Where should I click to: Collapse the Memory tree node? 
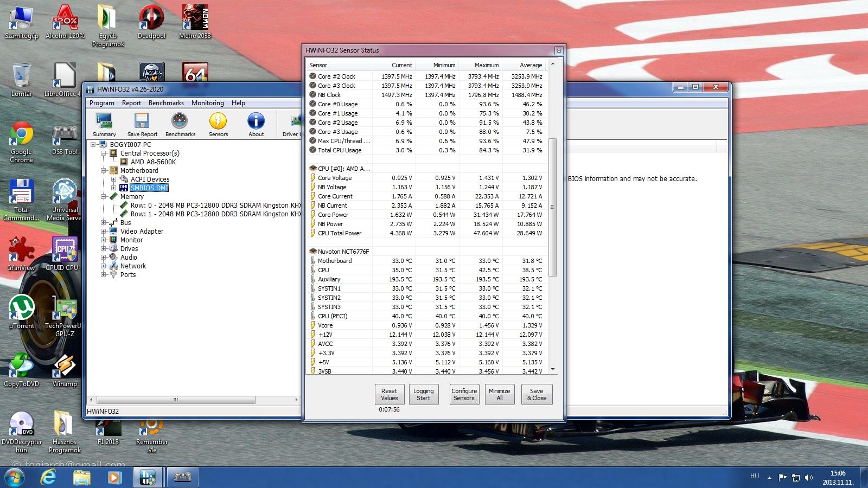103,197
